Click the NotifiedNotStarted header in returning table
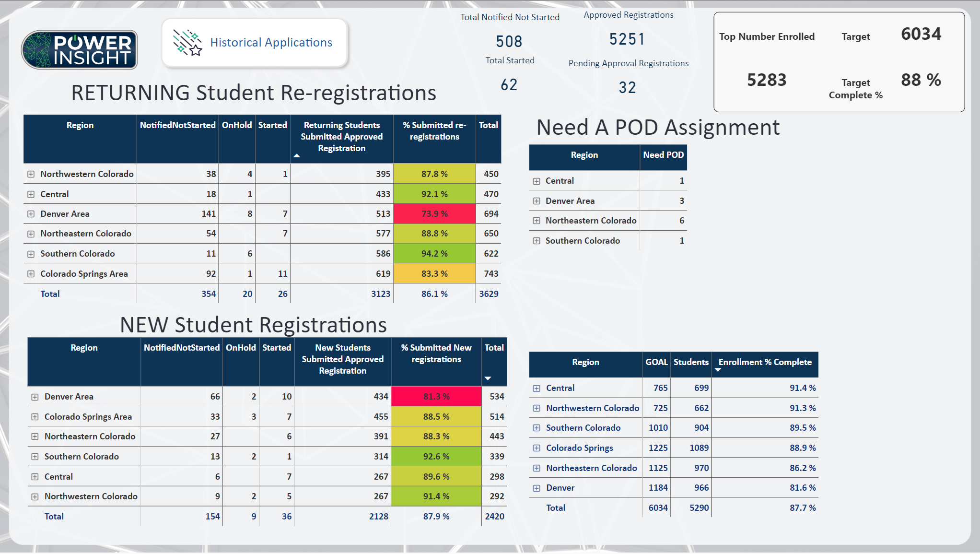Viewport: 980px width, 554px height. click(x=178, y=125)
